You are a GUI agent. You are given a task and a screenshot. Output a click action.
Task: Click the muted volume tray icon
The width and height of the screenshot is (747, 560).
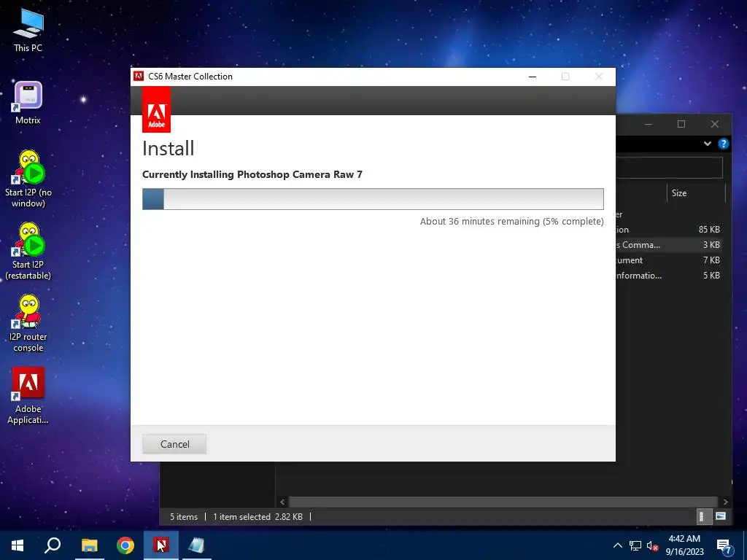[x=652, y=545]
